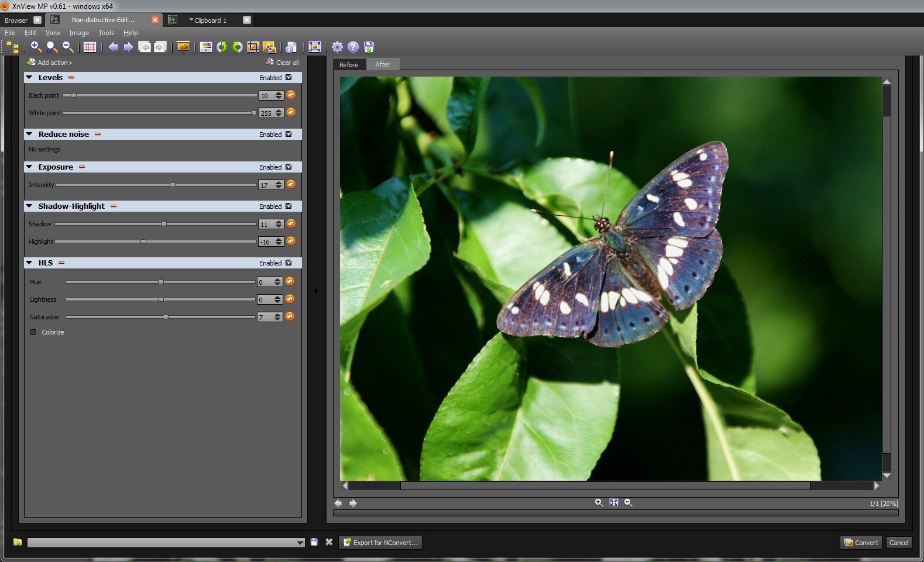Viewport: 924px width, 562px height.
Task: Toggle the HLS Enabled checkbox
Action: tap(288, 263)
